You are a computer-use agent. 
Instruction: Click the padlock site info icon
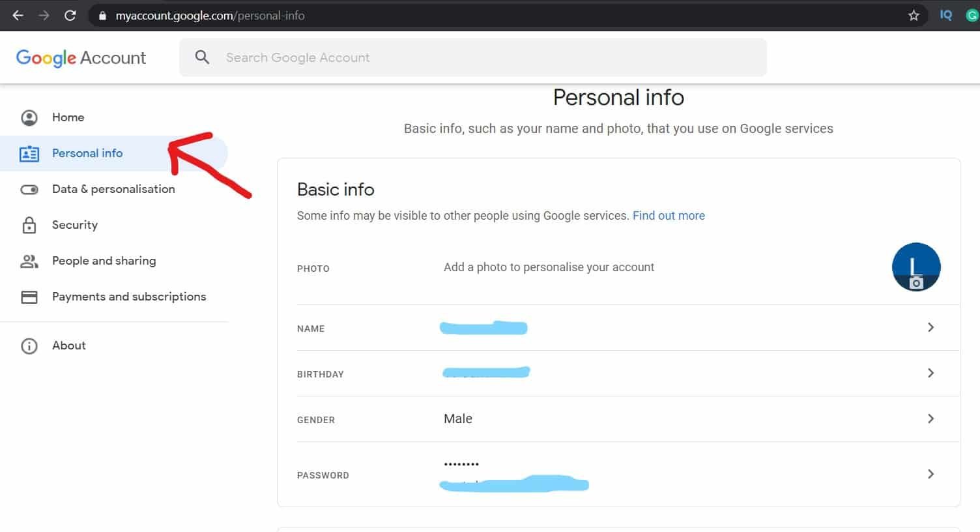[x=102, y=15]
